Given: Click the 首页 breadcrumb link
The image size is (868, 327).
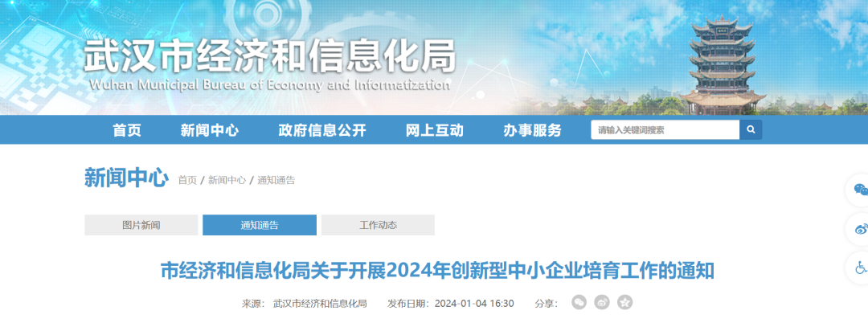Looking at the screenshot, I should pyautogui.click(x=187, y=180).
